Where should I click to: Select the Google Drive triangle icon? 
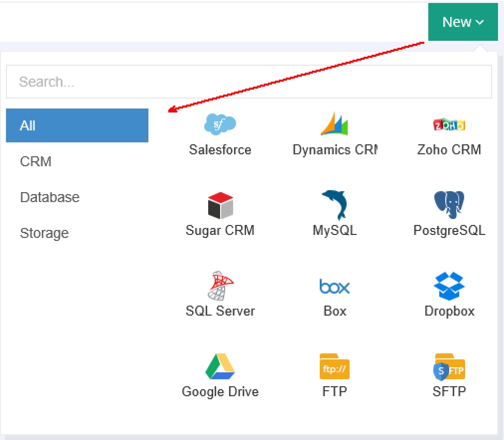pyautogui.click(x=220, y=366)
